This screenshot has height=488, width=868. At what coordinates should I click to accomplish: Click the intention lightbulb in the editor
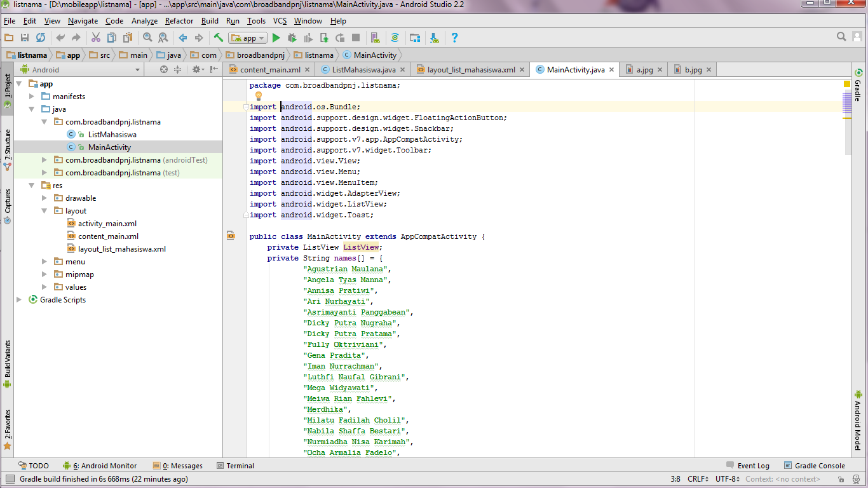point(259,96)
